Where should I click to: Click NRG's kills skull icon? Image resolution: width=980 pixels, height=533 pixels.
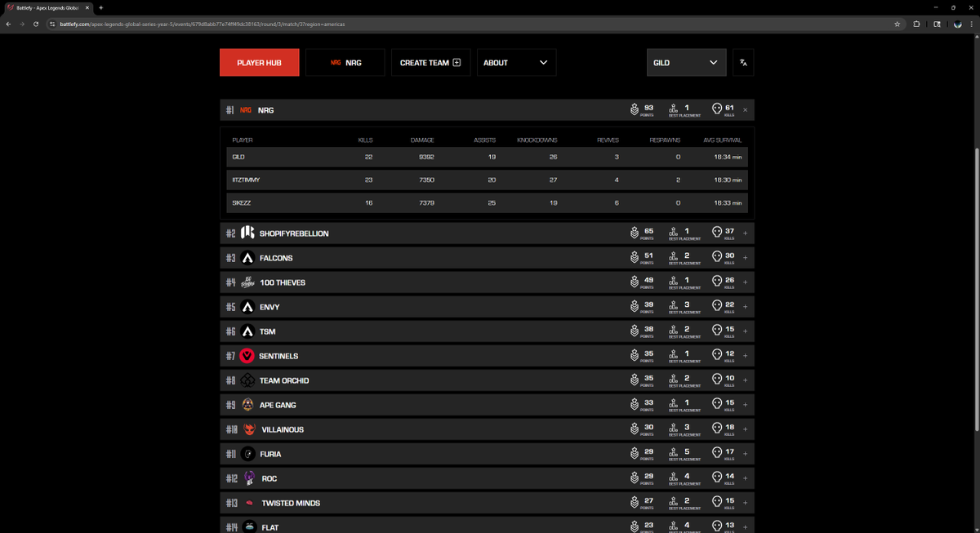(x=717, y=109)
